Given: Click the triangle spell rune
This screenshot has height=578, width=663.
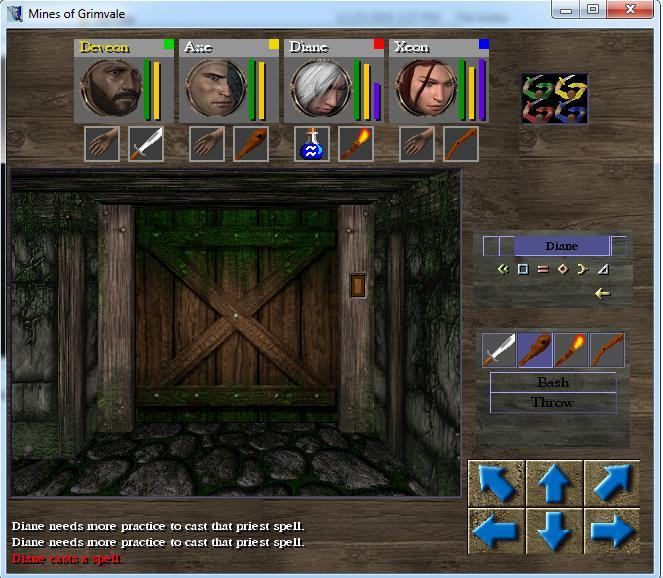Looking at the screenshot, I should [x=603, y=269].
